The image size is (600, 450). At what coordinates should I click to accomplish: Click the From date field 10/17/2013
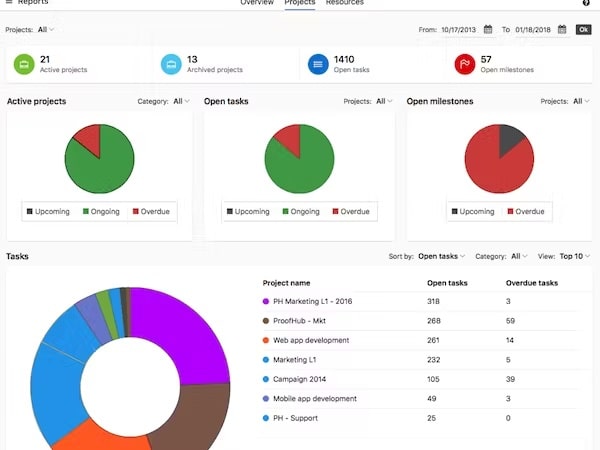point(458,29)
